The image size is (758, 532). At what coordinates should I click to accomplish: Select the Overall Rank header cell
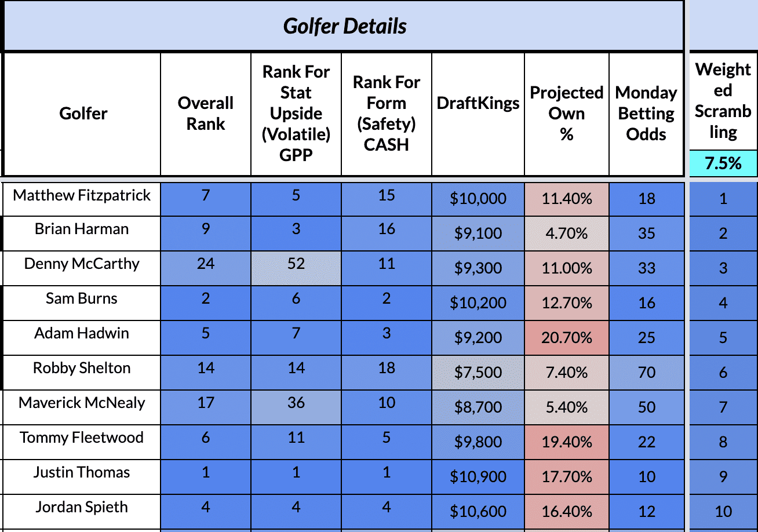pyautogui.click(x=206, y=114)
